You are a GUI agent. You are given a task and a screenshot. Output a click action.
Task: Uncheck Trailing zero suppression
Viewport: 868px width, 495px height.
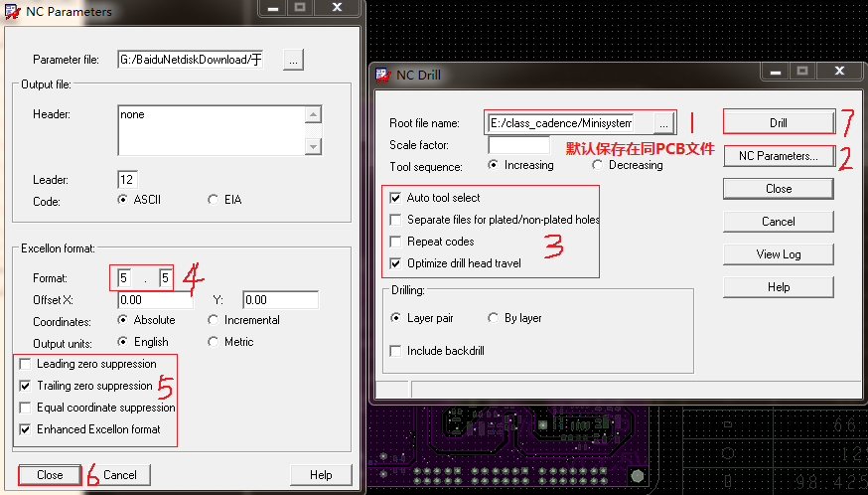25,386
